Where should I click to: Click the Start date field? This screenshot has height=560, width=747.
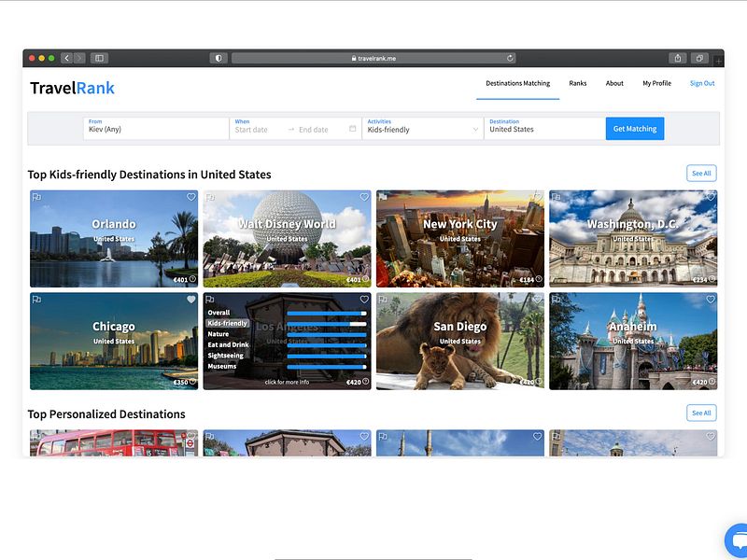[251, 130]
